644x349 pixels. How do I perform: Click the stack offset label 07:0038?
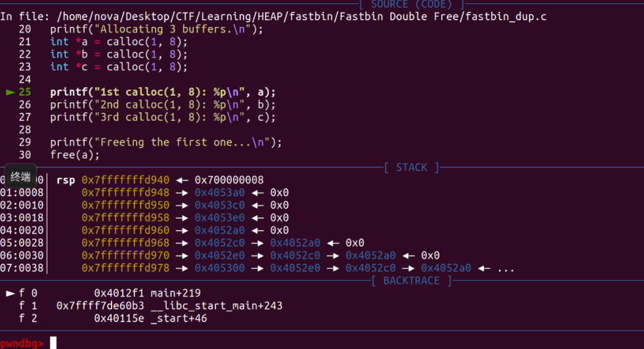[x=22, y=268]
